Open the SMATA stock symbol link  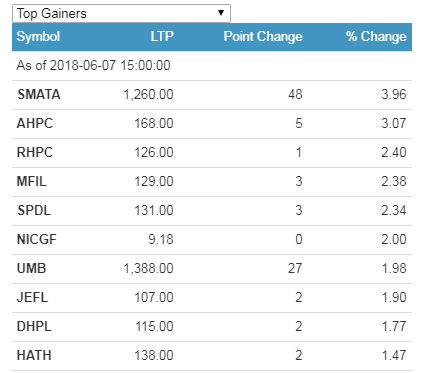(39, 94)
